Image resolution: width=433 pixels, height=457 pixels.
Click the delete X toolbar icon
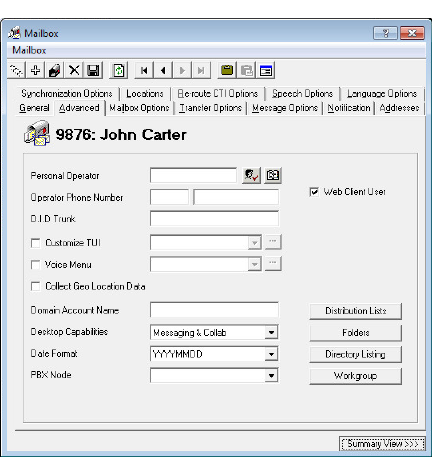(x=74, y=70)
